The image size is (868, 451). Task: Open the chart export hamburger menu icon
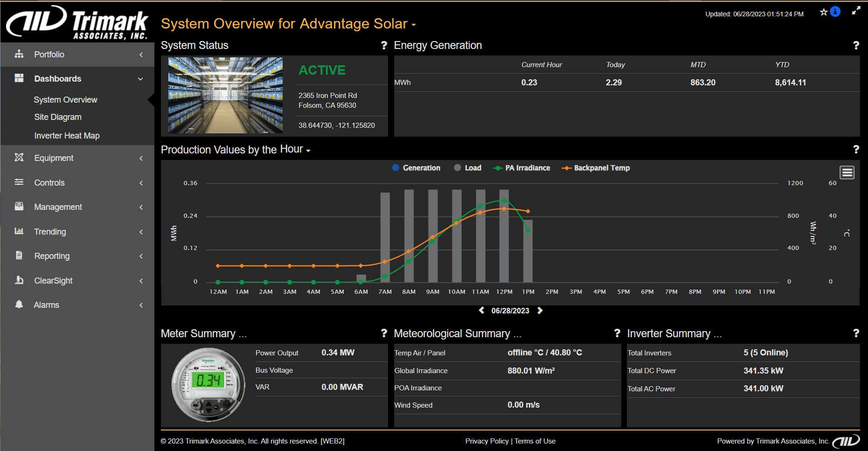coord(847,172)
